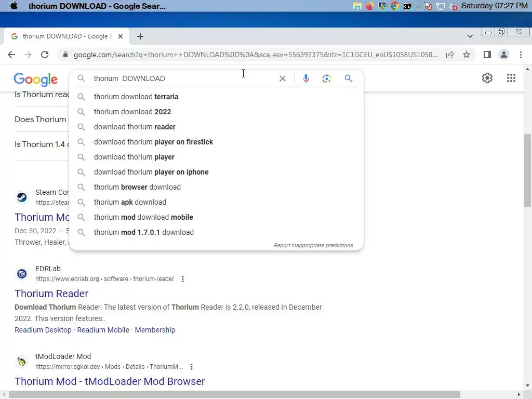
Task: Open more options for the tModLoader result
Action: (192, 367)
